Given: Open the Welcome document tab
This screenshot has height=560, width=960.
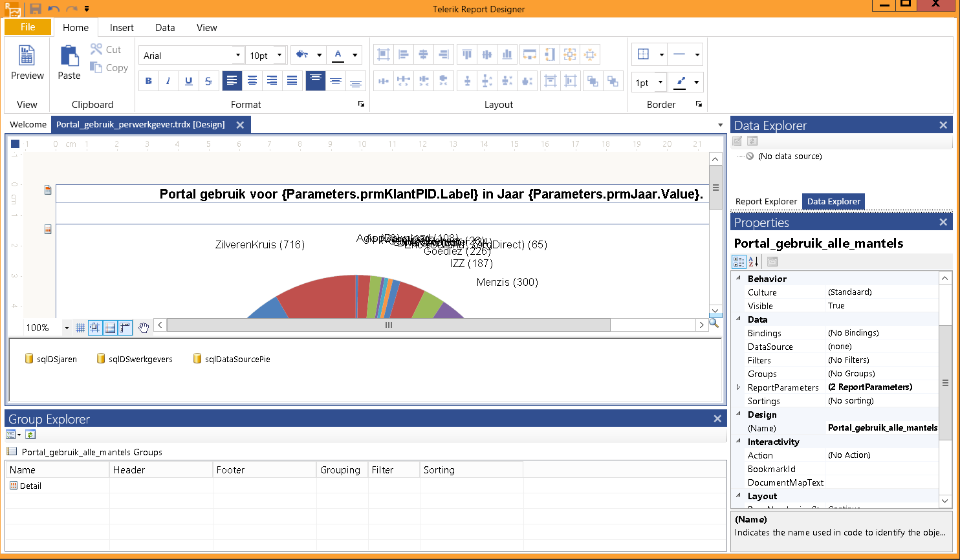Looking at the screenshot, I should point(28,124).
